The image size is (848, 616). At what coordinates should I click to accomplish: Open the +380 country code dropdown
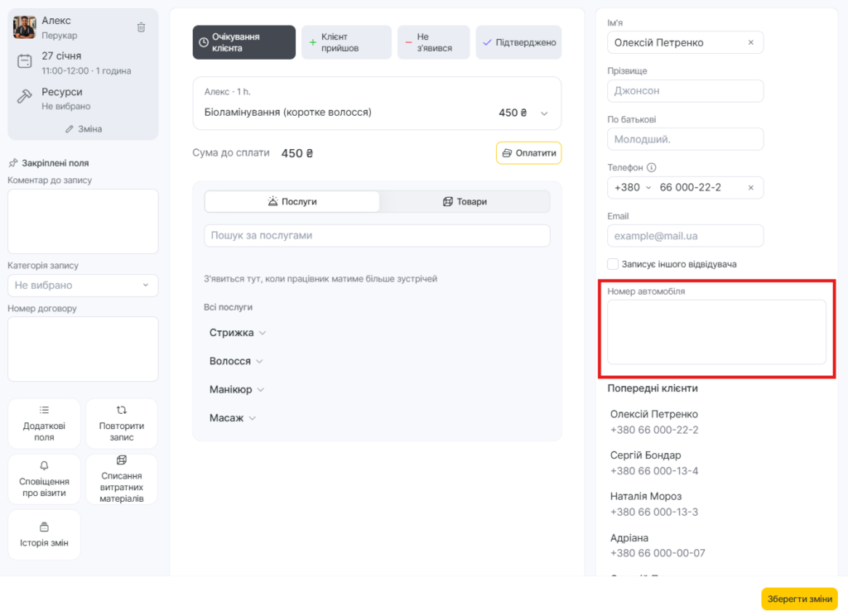[633, 188]
